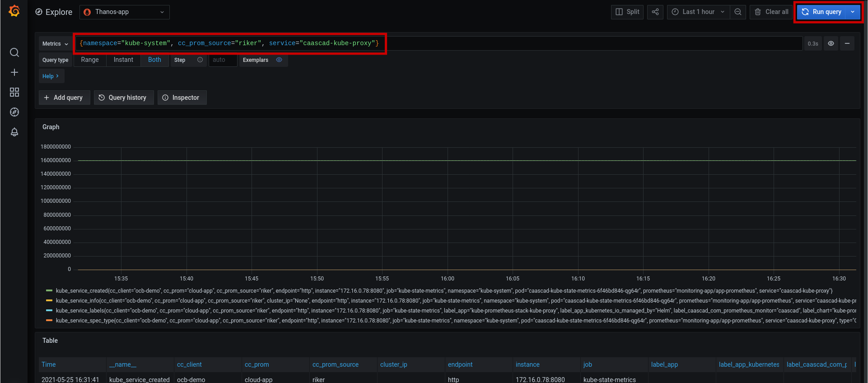Toggle kube_service_spec_type legend series
Screen dimensions: 868x383
[x=456, y=321]
